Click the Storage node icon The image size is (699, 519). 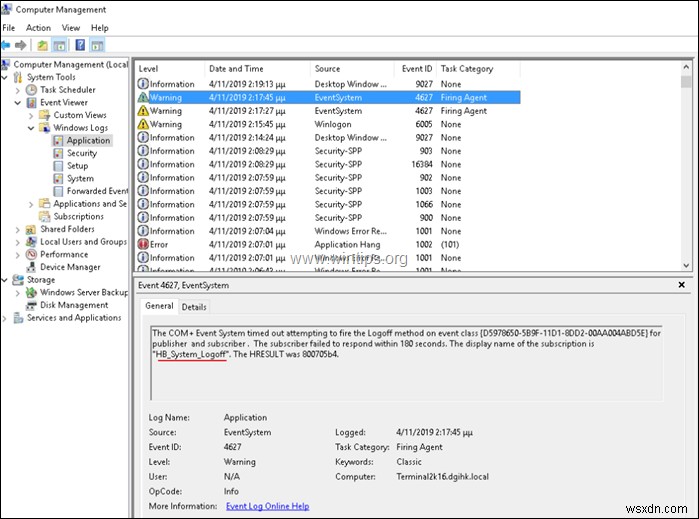(x=18, y=280)
